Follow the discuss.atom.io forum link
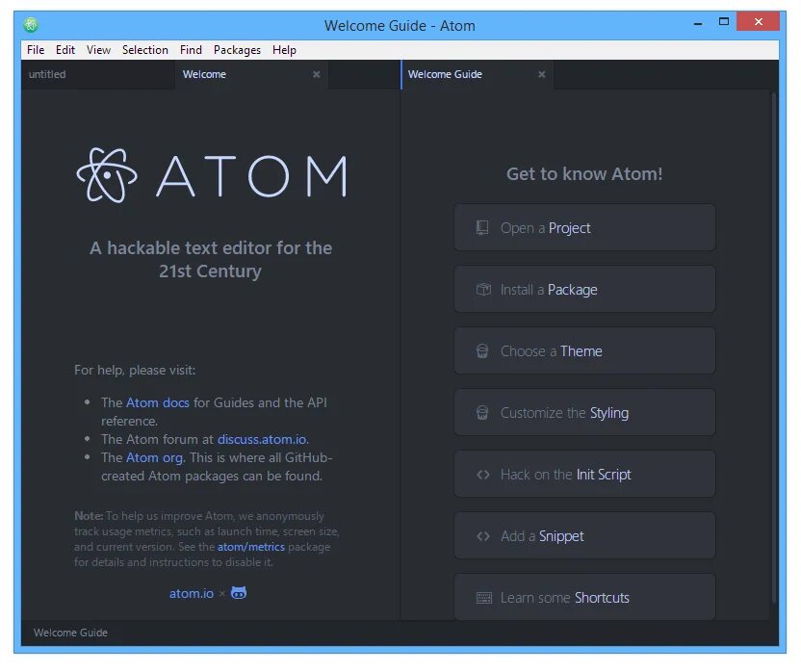This screenshot has height=672, width=801. pos(262,439)
